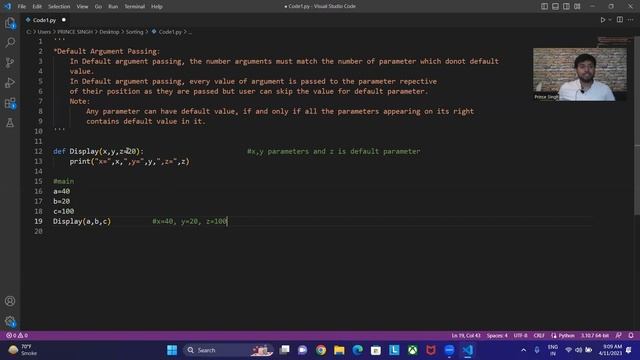This screenshot has width=640, height=360.
Task: Close the unsaved Code1.py tab dot
Action: click(64, 20)
